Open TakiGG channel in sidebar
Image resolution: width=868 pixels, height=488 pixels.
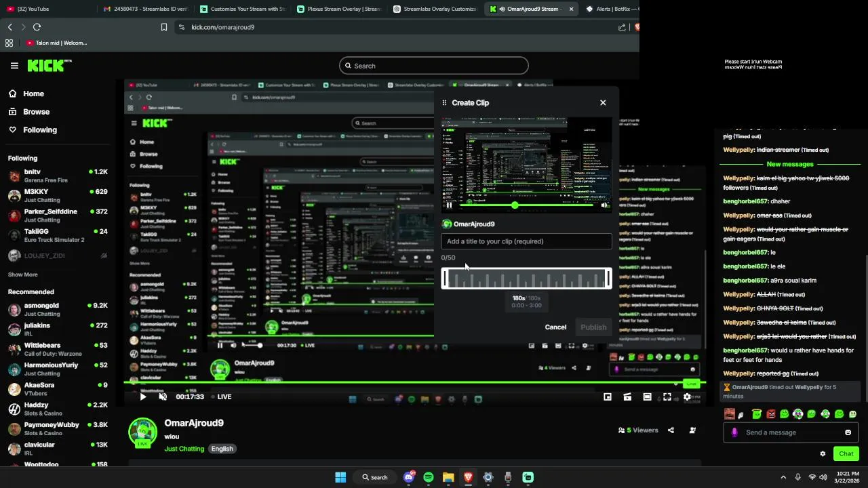point(58,235)
